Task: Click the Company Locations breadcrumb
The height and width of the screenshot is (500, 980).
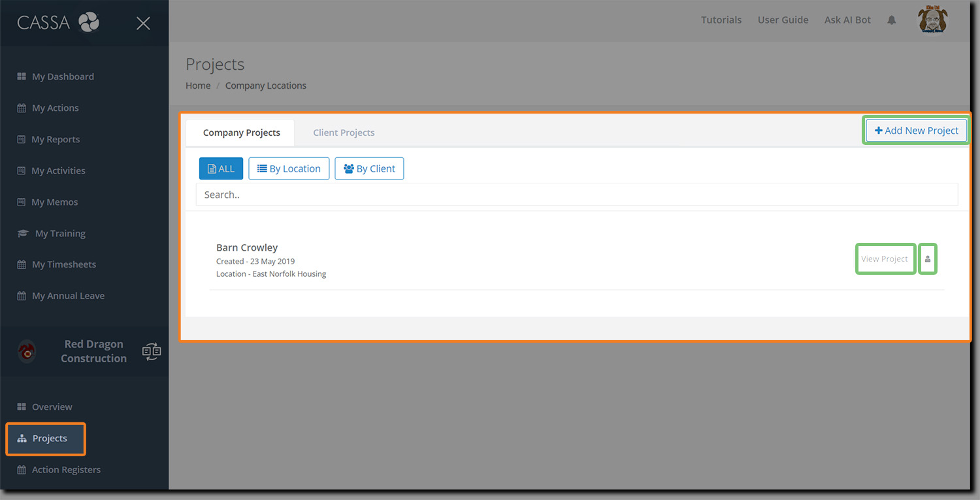Action: point(266,86)
